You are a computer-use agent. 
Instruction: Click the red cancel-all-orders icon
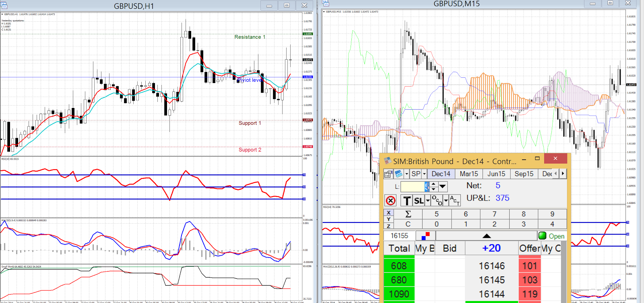(x=390, y=201)
